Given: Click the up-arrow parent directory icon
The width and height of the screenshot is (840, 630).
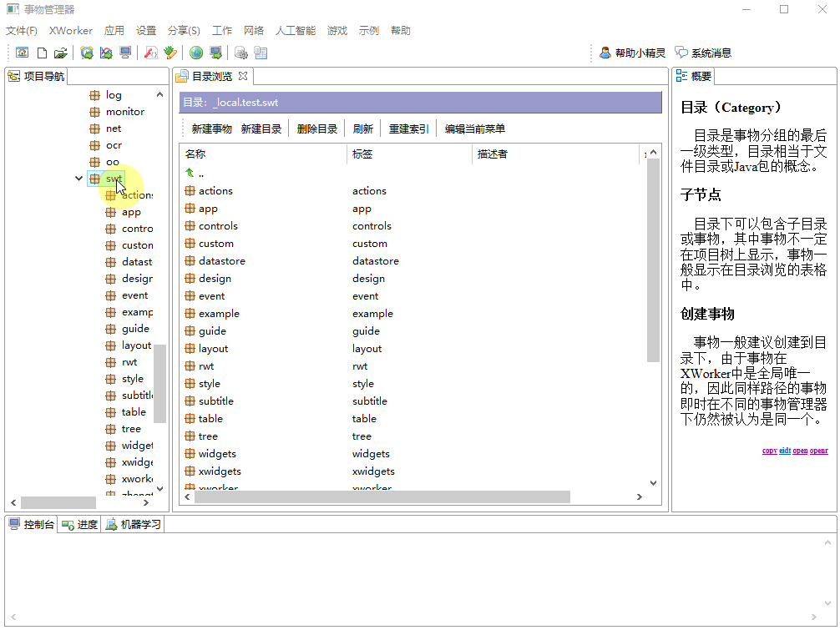Looking at the screenshot, I should [190, 173].
